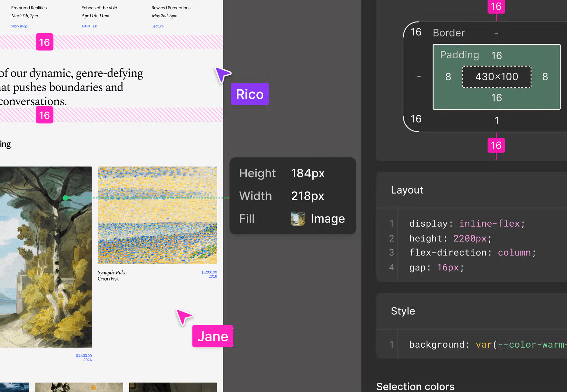The width and height of the screenshot is (567, 392).
Task: Select the Synaptic Pulse painting thumbnail
Action: click(x=157, y=215)
